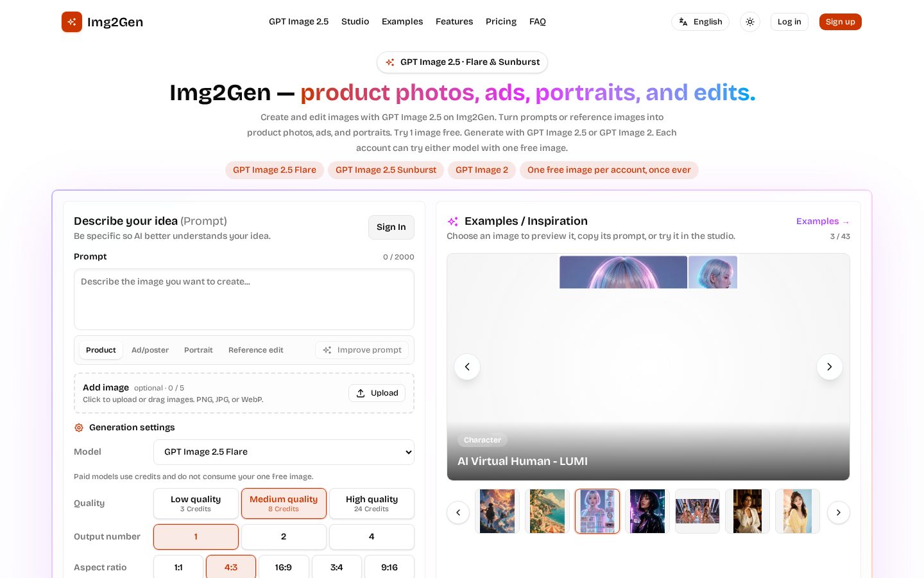Click the orange Sign up button

pyautogui.click(x=841, y=22)
